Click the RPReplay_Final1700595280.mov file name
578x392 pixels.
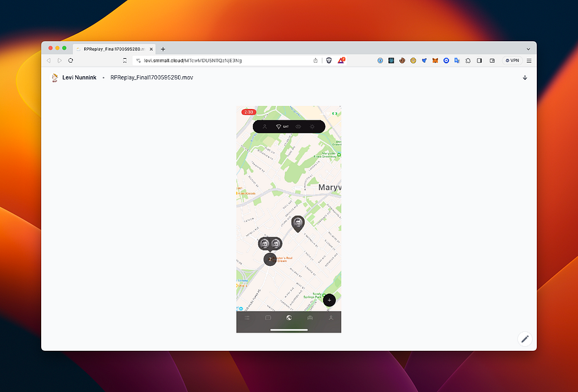pos(152,77)
